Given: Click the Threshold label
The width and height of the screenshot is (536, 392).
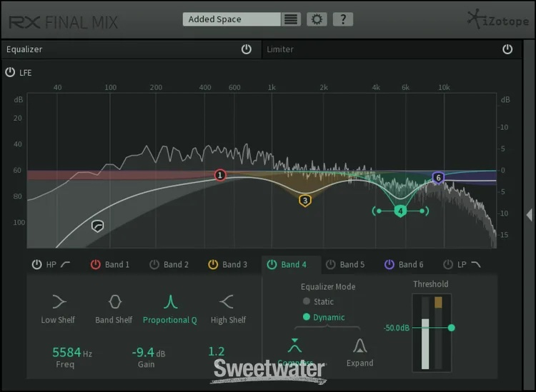Looking at the screenshot, I should [431, 284].
